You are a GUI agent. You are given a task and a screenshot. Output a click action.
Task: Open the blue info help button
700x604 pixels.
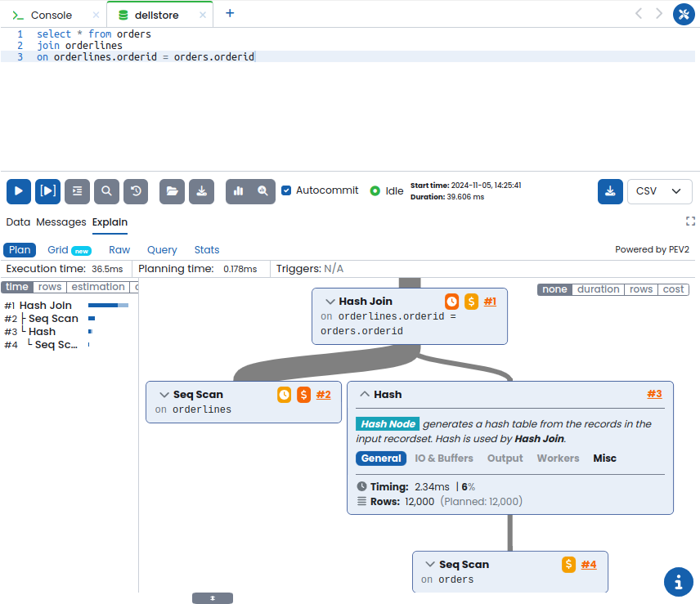tap(679, 582)
